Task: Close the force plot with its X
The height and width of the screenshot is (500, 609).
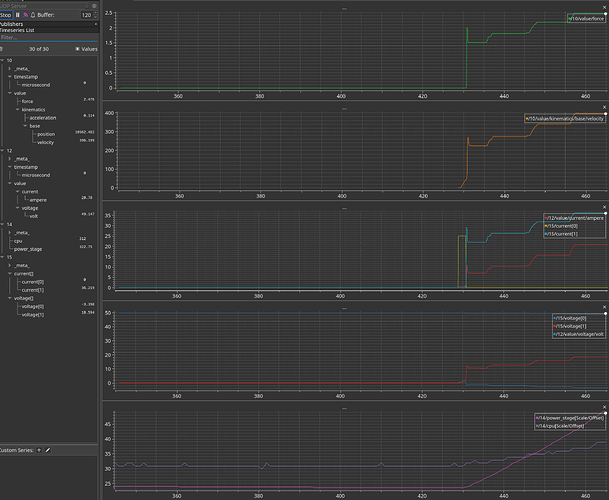Action: click(604, 7)
